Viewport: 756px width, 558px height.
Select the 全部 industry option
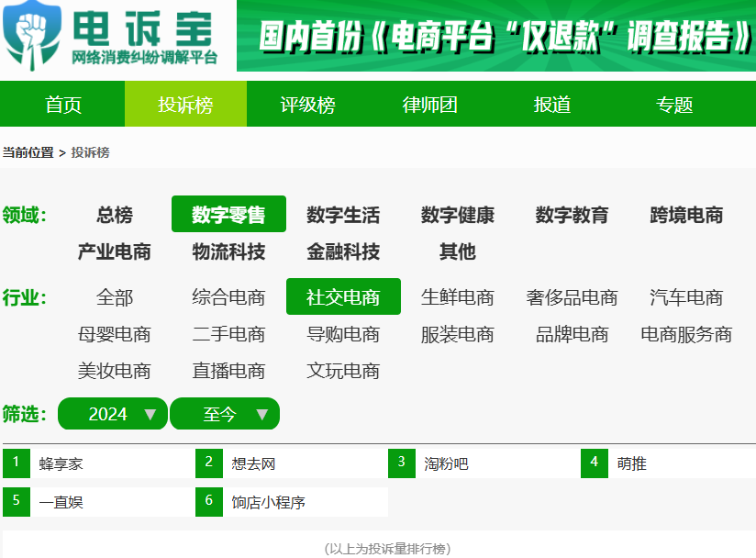[x=115, y=296]
